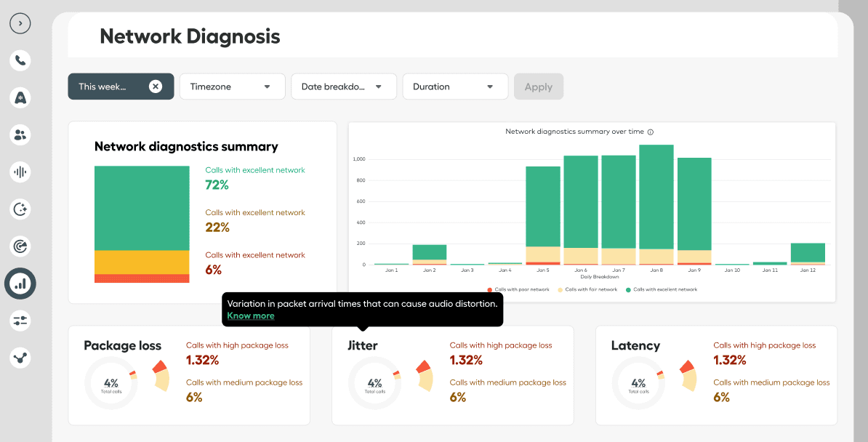This screenshot has height=442, width=868.
Task: Open the sliders settings icon in sidebar
Action: pyautogui.click(x=20, y=320)
